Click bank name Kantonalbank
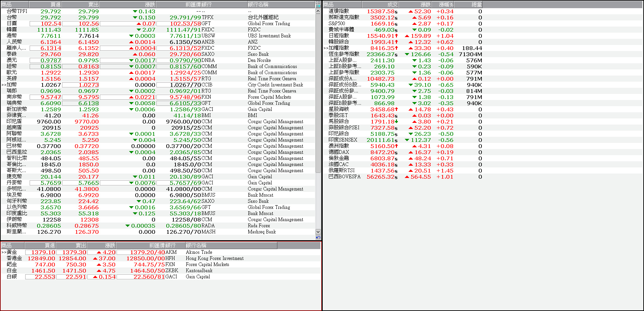 click(199, 271)
